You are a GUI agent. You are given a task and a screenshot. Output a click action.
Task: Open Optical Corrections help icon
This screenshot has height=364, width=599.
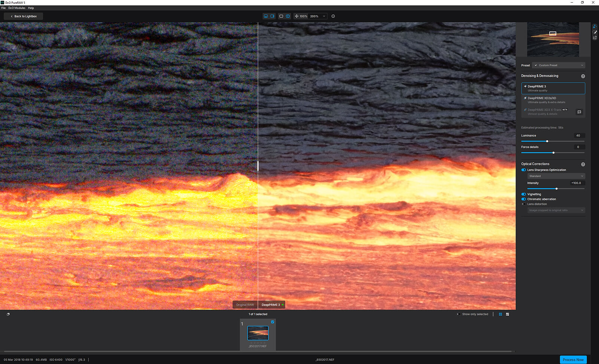click(x=583, y=164)
